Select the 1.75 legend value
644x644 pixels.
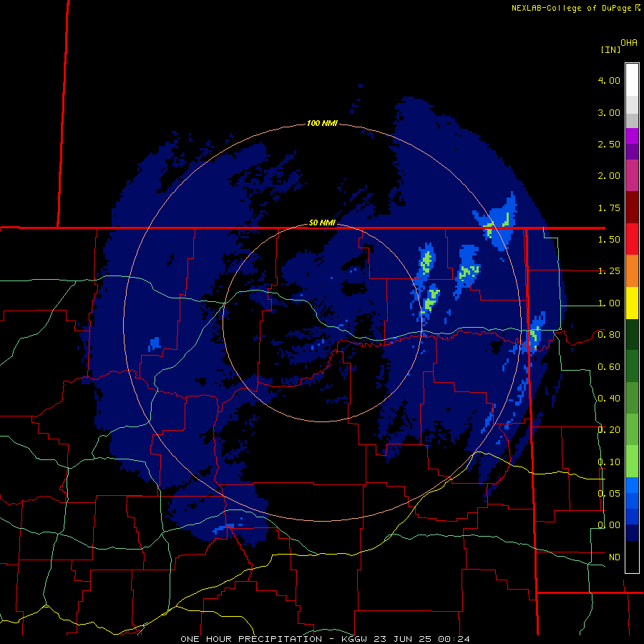pos(609,208)
